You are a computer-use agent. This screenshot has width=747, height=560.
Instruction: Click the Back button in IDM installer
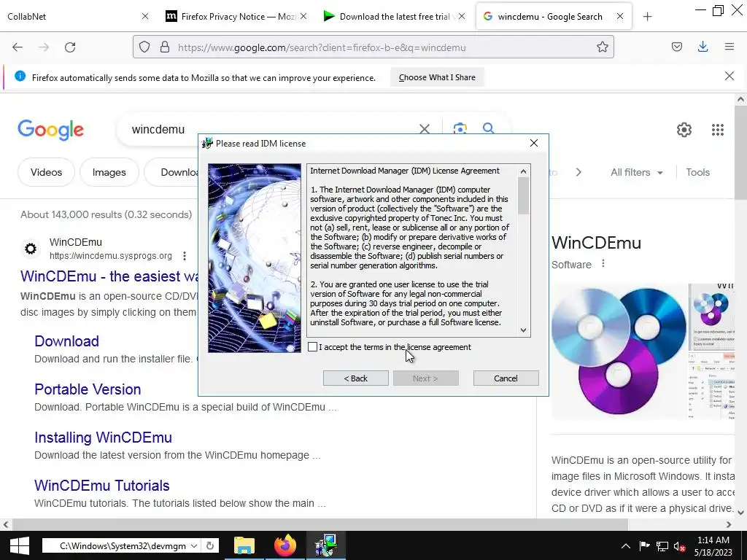click(356, 378)
